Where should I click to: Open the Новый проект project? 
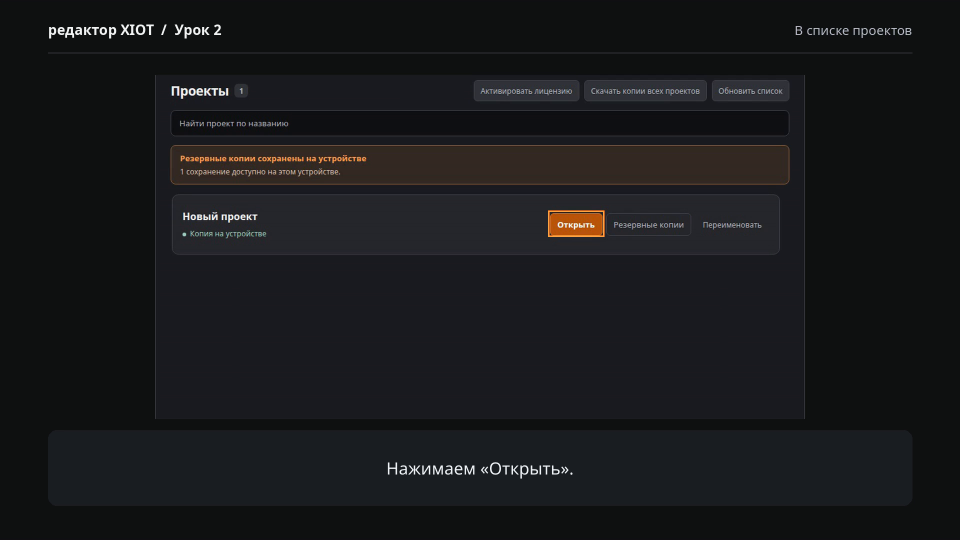click(x=576, y=224)
